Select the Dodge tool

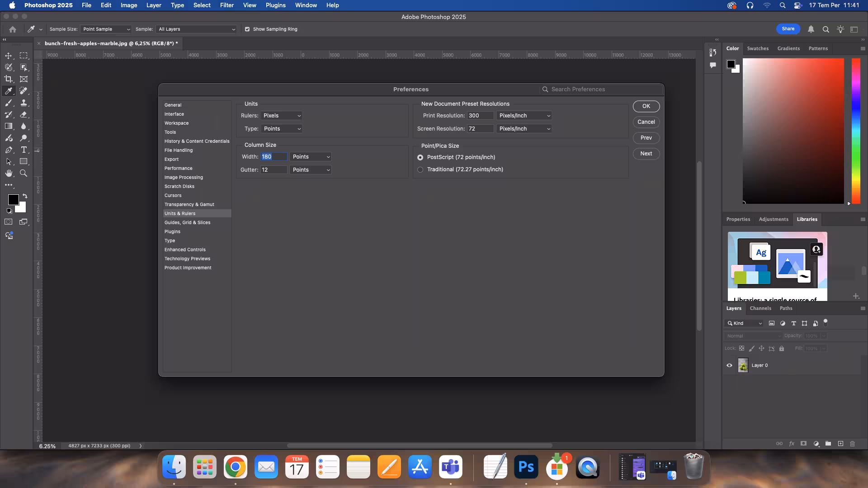point(24,138)
